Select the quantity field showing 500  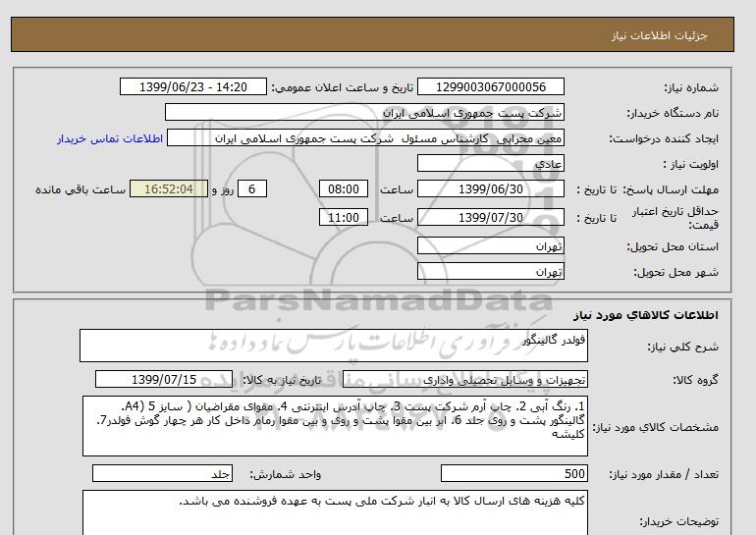pos(513,473)
